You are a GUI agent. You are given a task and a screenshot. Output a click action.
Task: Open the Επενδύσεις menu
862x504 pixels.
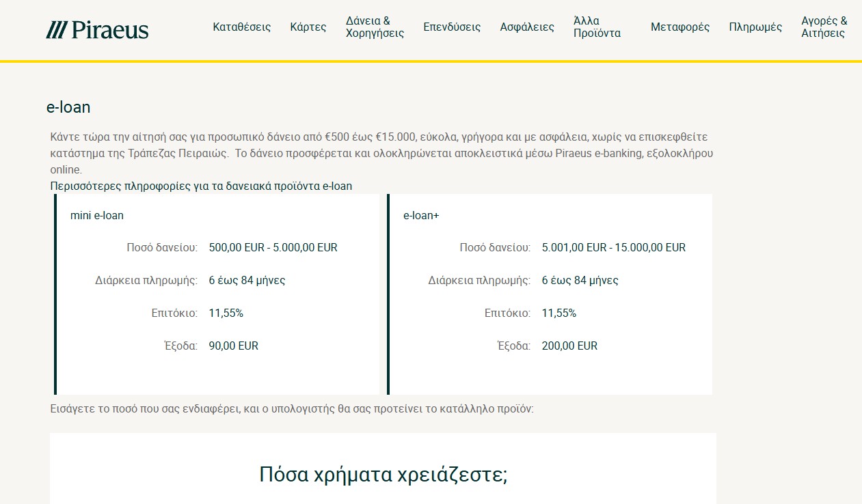coord(452,27)
